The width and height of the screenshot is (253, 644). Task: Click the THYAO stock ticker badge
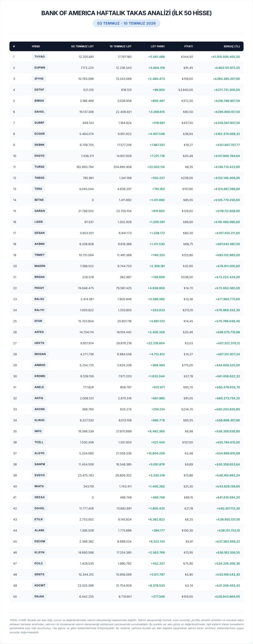pos(40,57)
